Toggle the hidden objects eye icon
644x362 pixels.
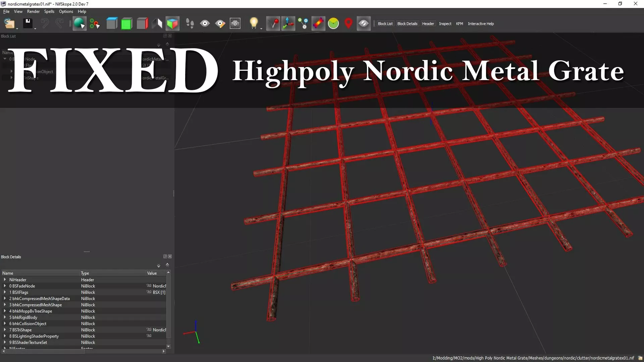point(364,23)
